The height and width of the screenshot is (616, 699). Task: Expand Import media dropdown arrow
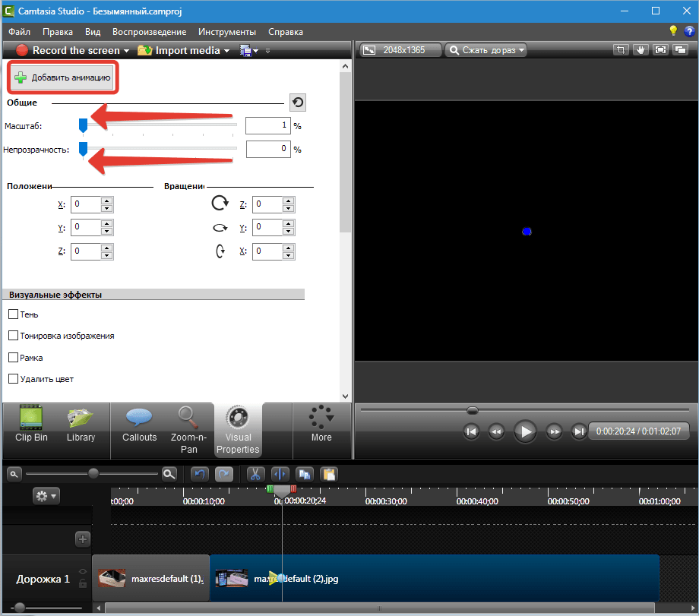coord(226,51)
